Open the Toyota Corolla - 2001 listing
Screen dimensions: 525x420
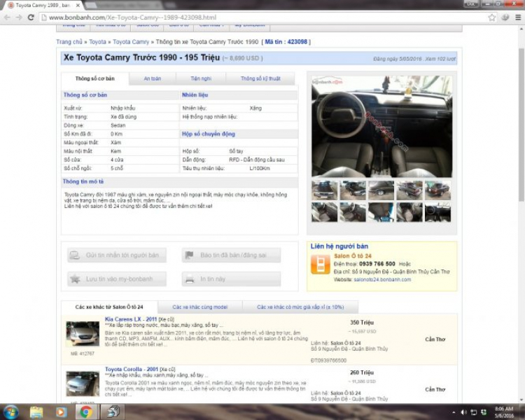[132, 369]
